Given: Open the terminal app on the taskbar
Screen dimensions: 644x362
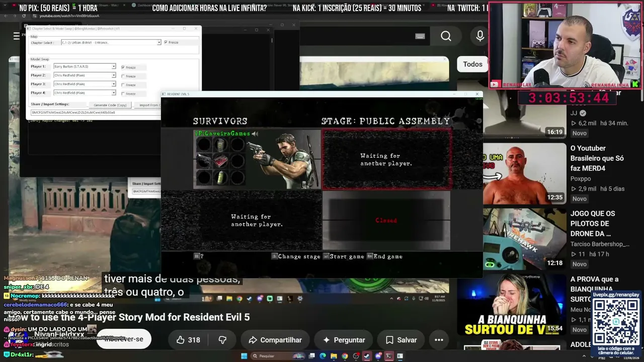Looking at the screenshot, I should coord(389,356).
